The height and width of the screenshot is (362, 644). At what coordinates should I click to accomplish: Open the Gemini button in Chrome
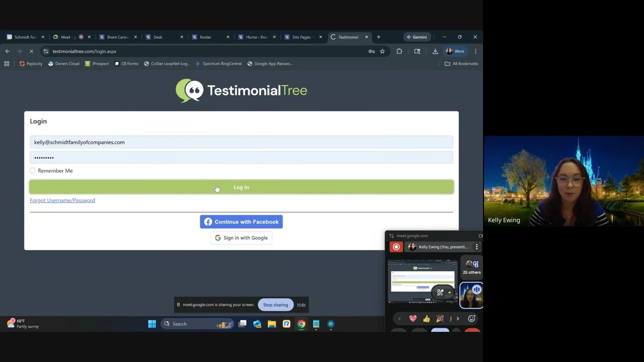click(x=417, y=37)
